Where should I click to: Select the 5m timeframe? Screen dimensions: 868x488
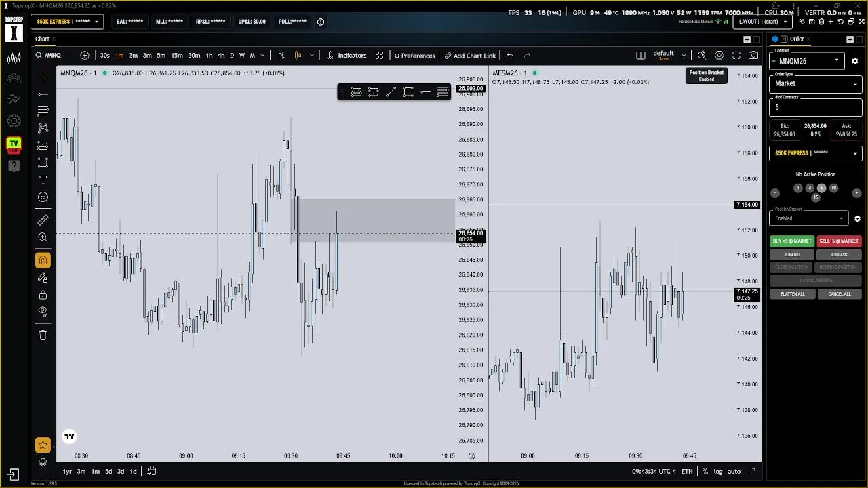pos(161,56)
